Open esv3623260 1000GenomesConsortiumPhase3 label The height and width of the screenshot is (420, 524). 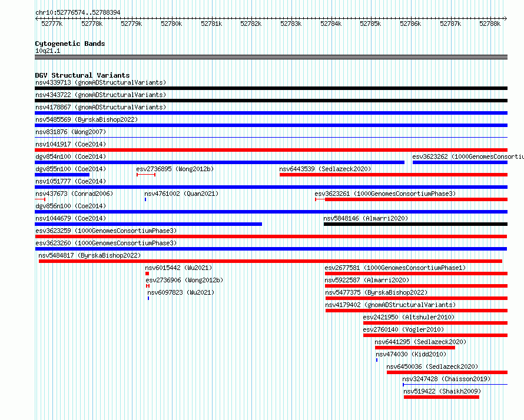coord(106,243)
